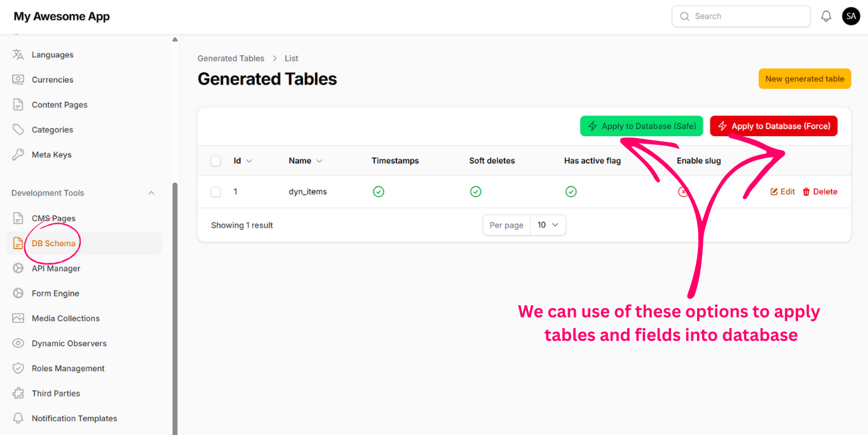Check the dyn_items row checkbox
The image size is (868, 435).
coord(216,192)
